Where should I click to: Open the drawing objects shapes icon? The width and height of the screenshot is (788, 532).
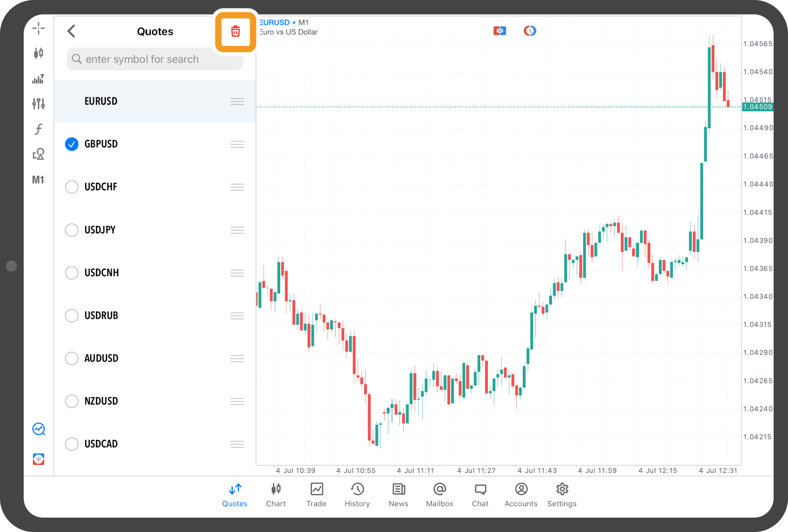click(39, 154)
